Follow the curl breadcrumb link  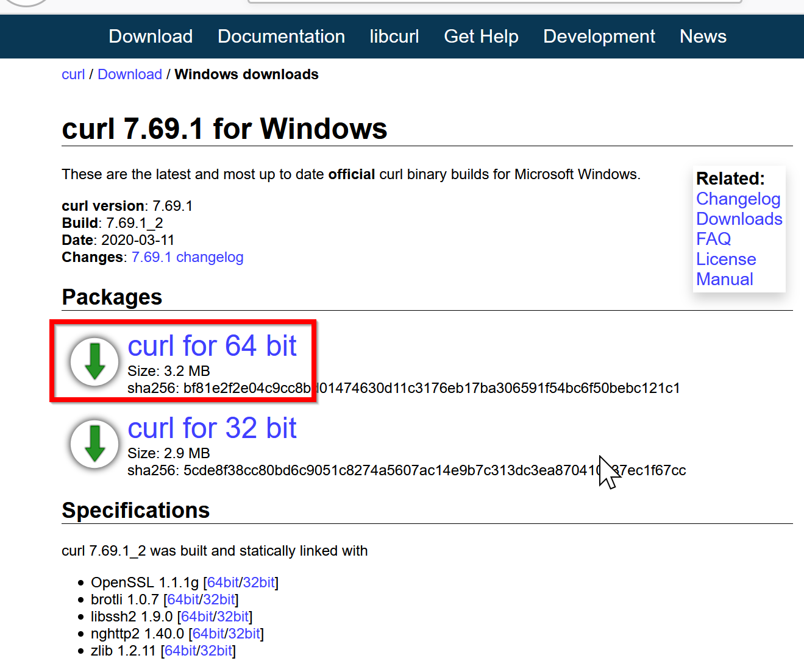pos(73,74)
